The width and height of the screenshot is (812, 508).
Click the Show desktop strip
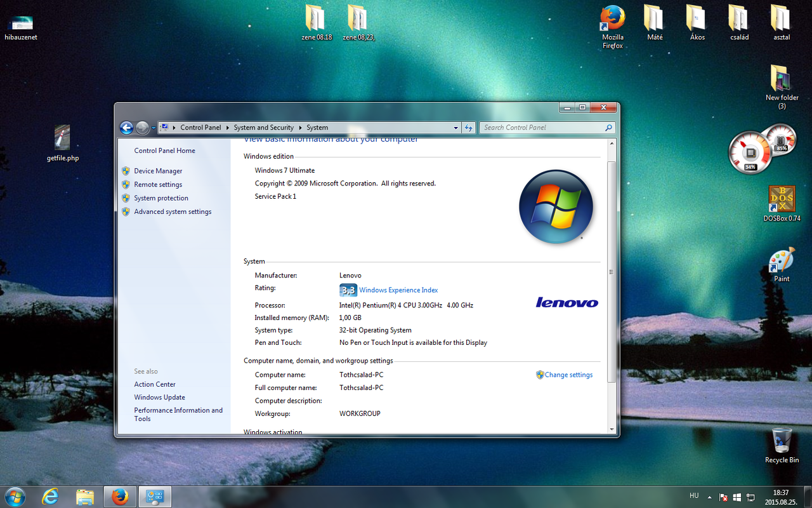click(x=808, y=497)
